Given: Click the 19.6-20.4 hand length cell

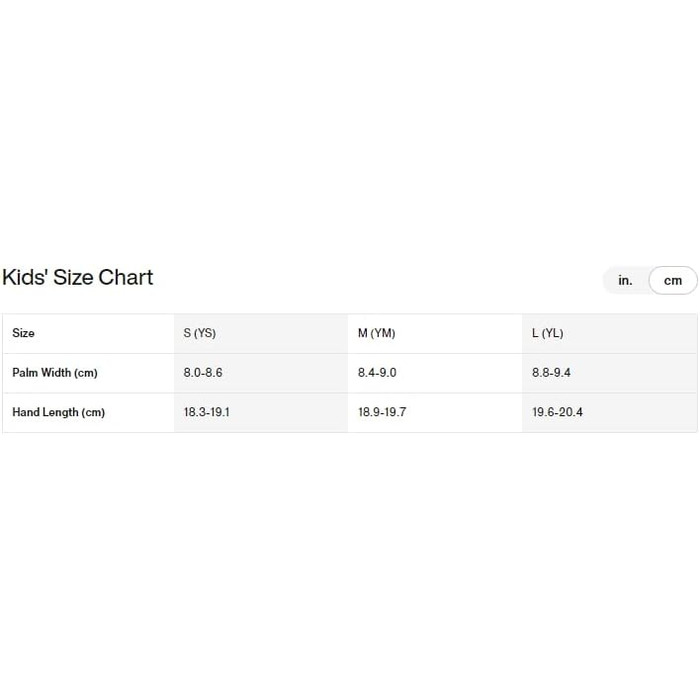Looking at the screenshot, I should point(557,412).
